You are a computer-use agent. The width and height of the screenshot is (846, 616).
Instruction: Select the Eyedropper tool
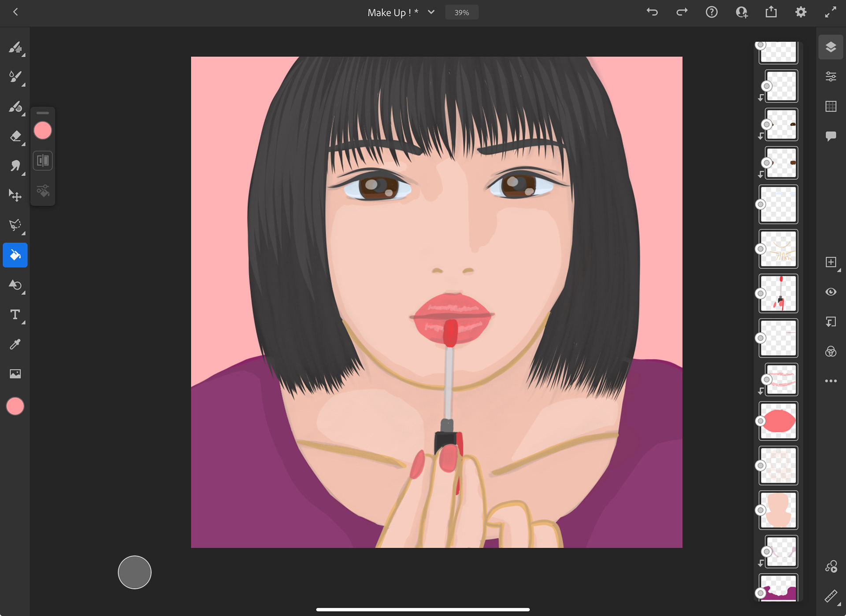pyautogui.click(x=15, y=344)
